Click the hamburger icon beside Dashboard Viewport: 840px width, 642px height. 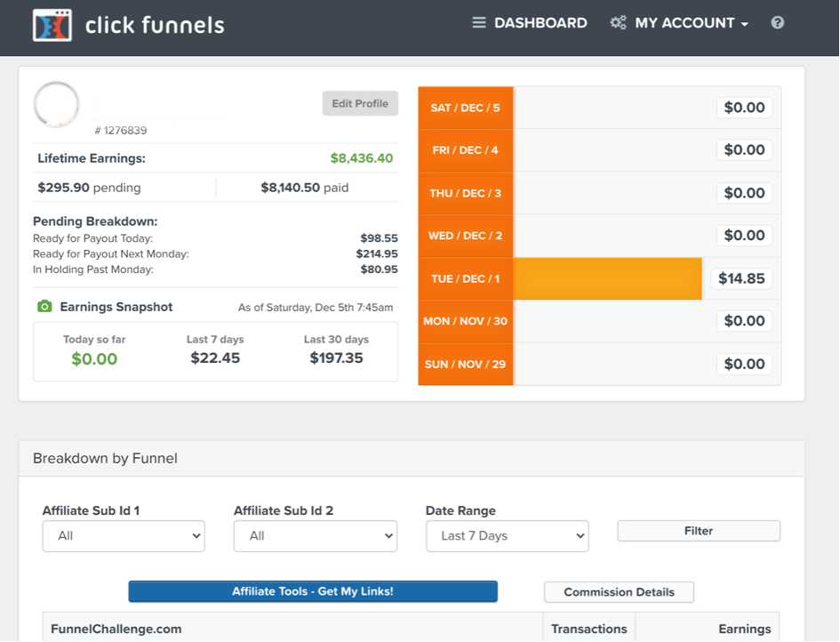tap(479, 22)
